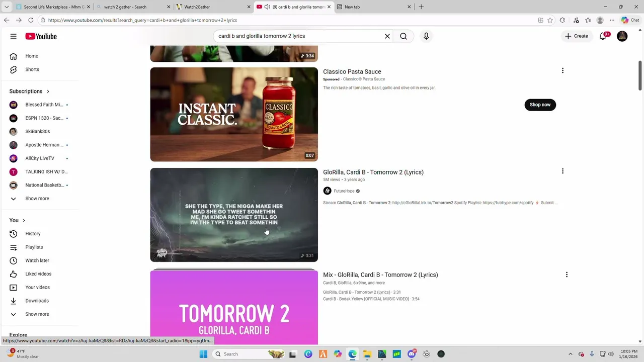The height and width of the screenshot is (362, 644).
Task: Go back with browser back arrow
Action: [x=7, y=20]
